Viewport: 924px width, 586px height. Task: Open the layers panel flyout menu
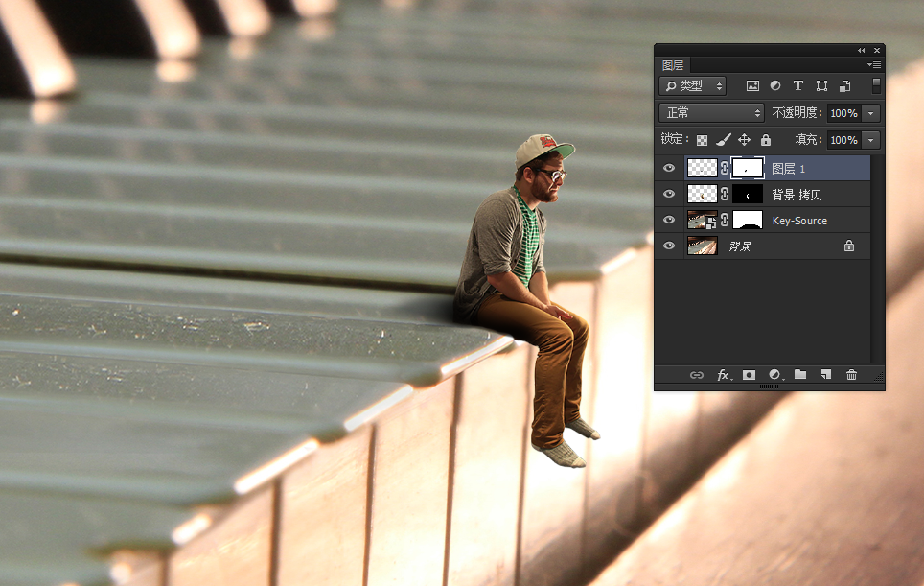[873, 65]
